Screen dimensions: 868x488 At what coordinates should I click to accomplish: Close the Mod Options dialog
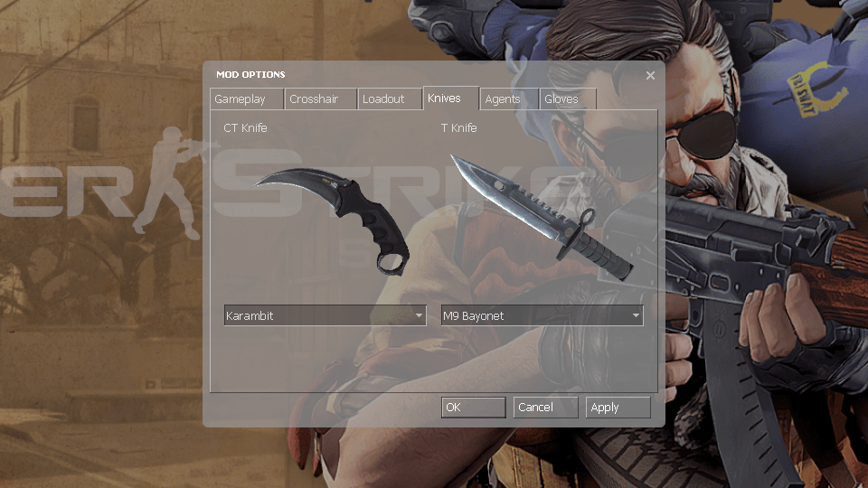(650, 76)
